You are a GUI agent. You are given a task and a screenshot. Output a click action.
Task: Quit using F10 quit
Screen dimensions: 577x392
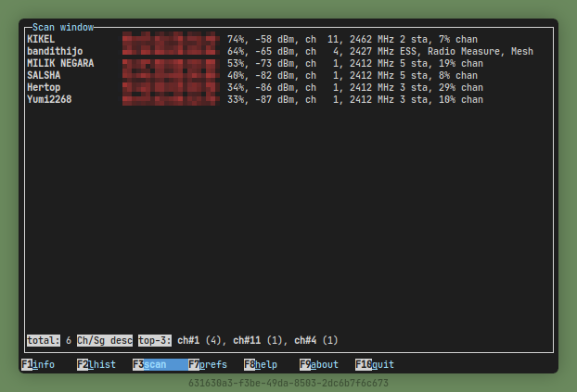pyautogui.click(x=375, y=365)
